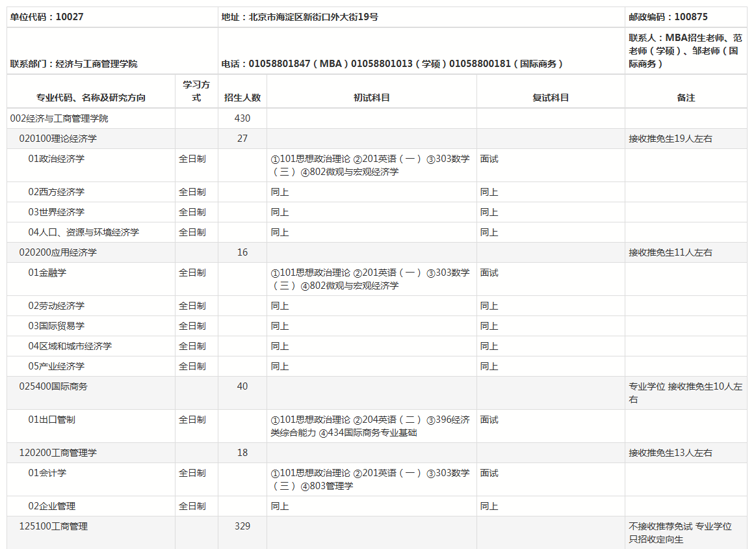756x549 pixels.
Task: Click the 备注 column header
Action: click(x=686, y=98)
